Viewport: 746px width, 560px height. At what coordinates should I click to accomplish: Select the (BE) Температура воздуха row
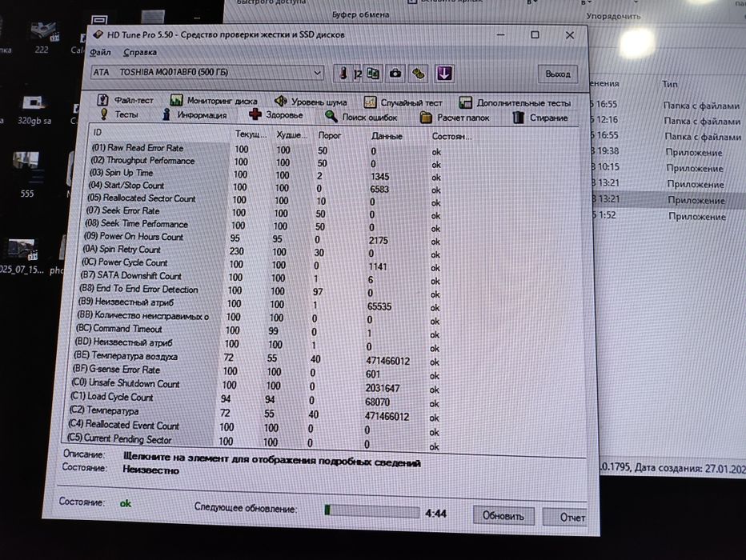(x=258, y=358)
